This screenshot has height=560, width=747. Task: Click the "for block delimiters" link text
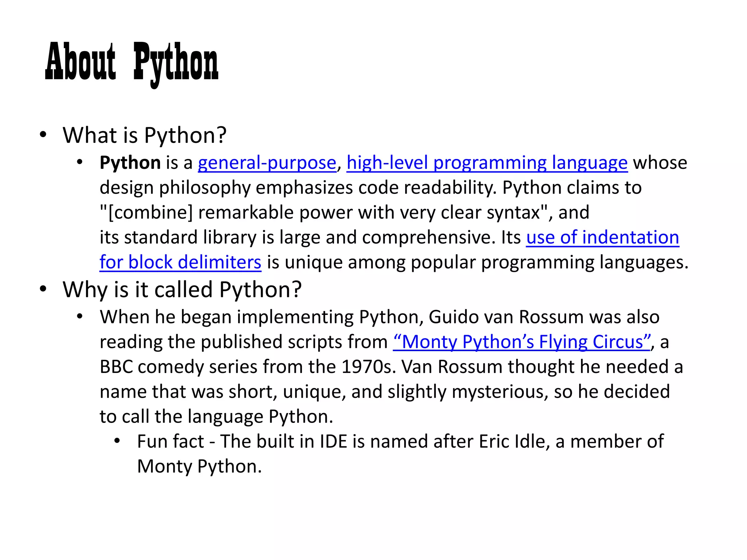pyautogui.click(x=180, y=262)
